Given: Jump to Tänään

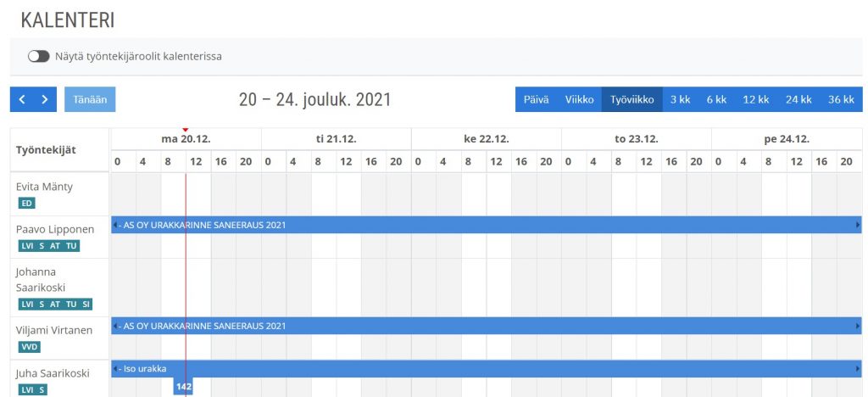Looking at the screenshot, I should tap(90, 99).
